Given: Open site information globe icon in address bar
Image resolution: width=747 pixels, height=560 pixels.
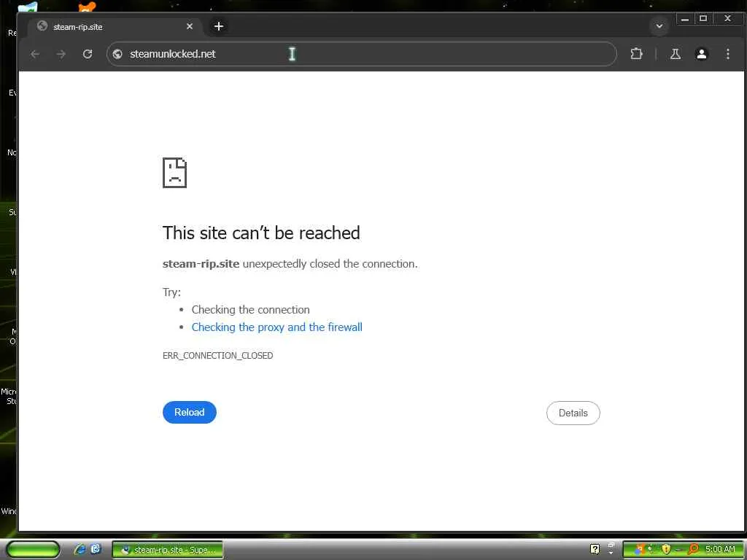Looking at the screenshot, I should click(117, 54).
